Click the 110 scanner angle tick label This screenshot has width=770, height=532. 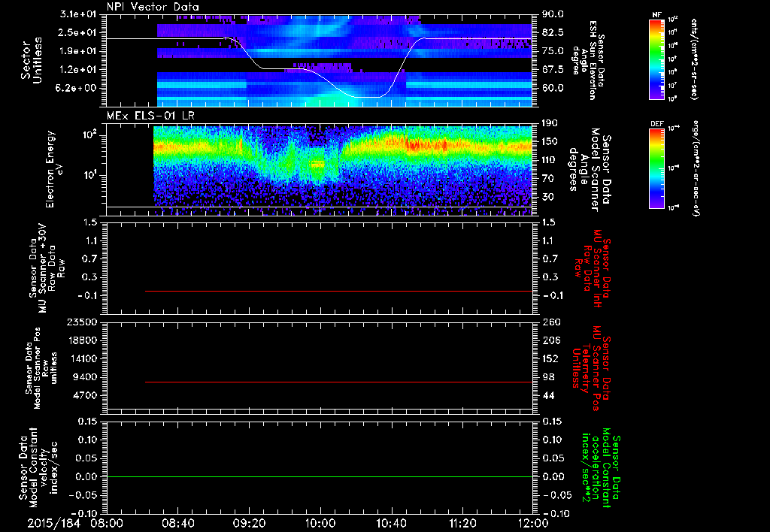(550, 160)
